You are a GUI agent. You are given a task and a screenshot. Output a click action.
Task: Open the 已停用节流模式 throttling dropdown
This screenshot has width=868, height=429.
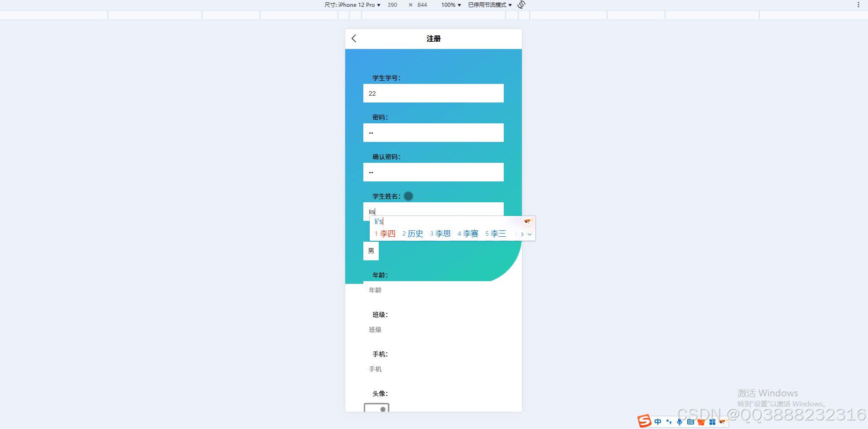pos(489,5)
